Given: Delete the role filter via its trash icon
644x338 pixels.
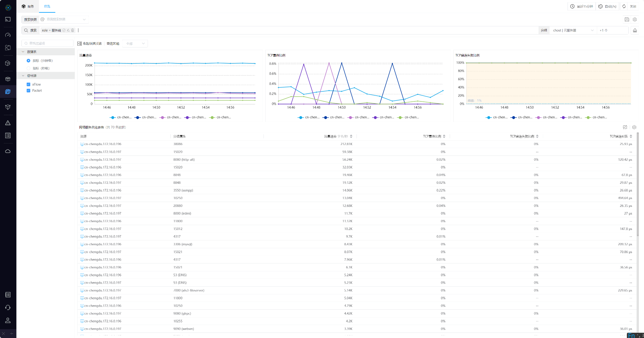Looking at the screenshot, I should [73, 30].
